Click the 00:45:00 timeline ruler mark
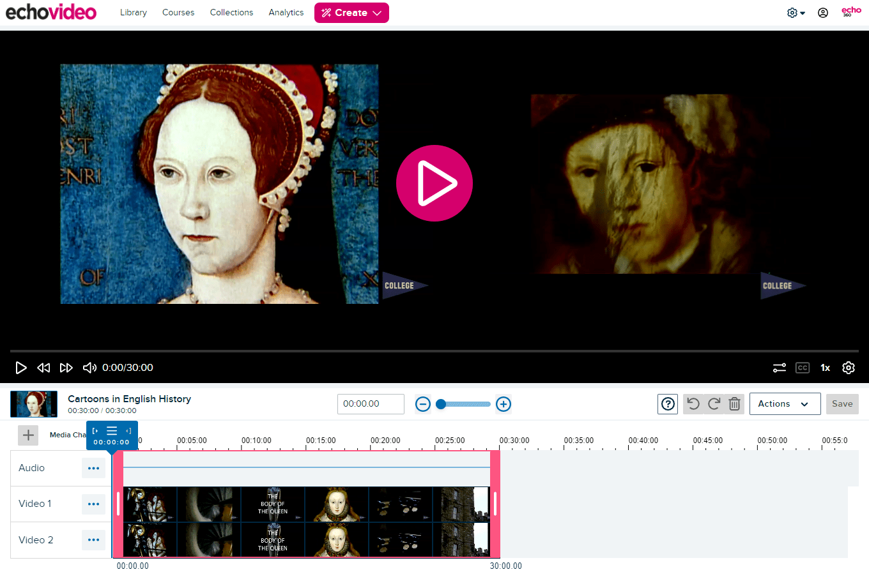The image size is (869, 588). click(708, 441)
